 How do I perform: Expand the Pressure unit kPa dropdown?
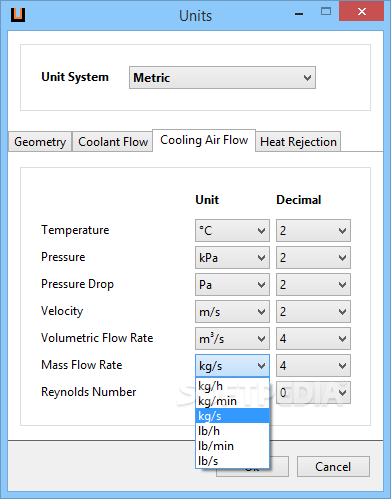232,257
